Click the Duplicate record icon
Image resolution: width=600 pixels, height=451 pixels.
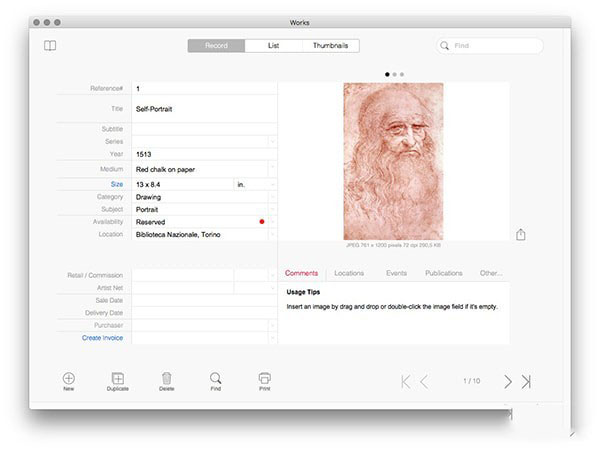coord(117,378)
